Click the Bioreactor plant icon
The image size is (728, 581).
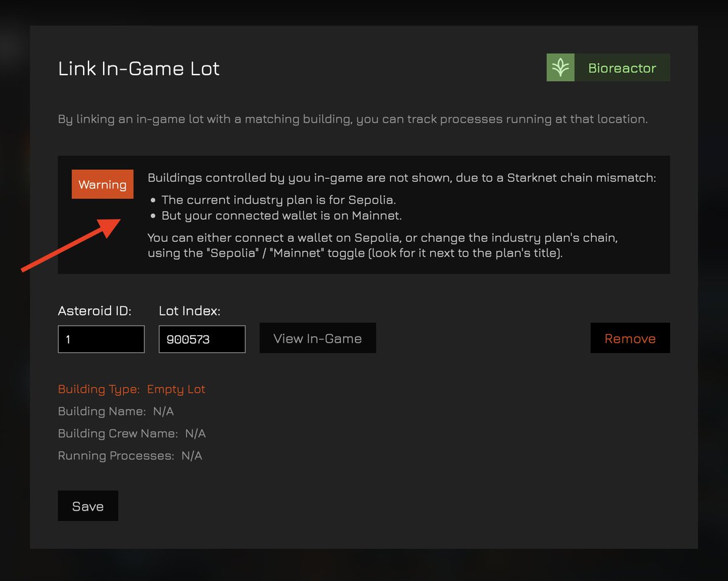561,68
